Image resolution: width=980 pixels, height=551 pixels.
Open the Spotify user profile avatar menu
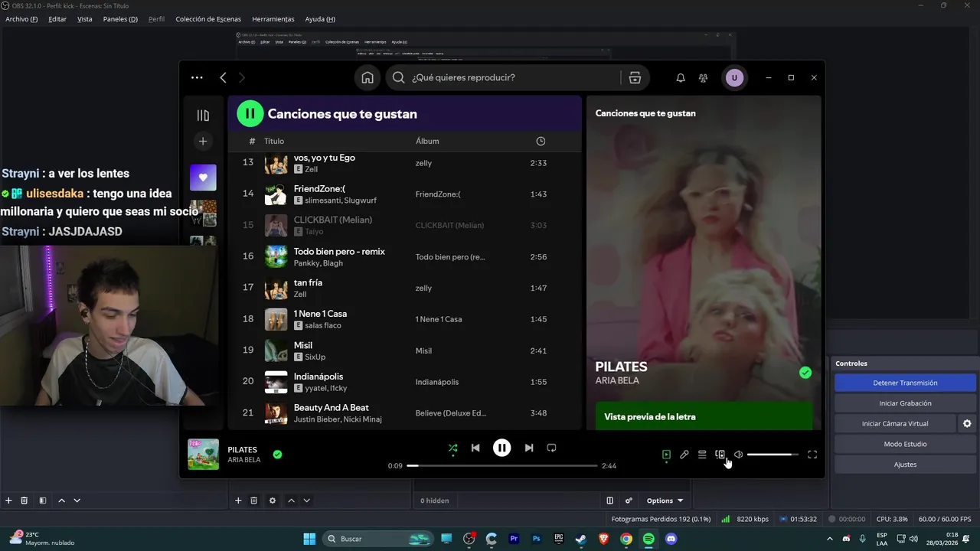point(734,77)
